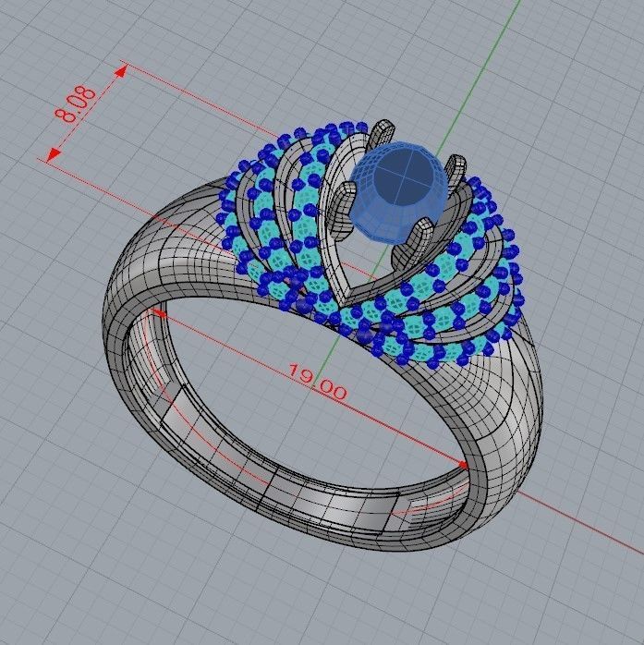Image resolution: width=644 pixels, height=645 pixels.
Task: Click the red X-axis line on grid
Action: (x=580, y=520)
